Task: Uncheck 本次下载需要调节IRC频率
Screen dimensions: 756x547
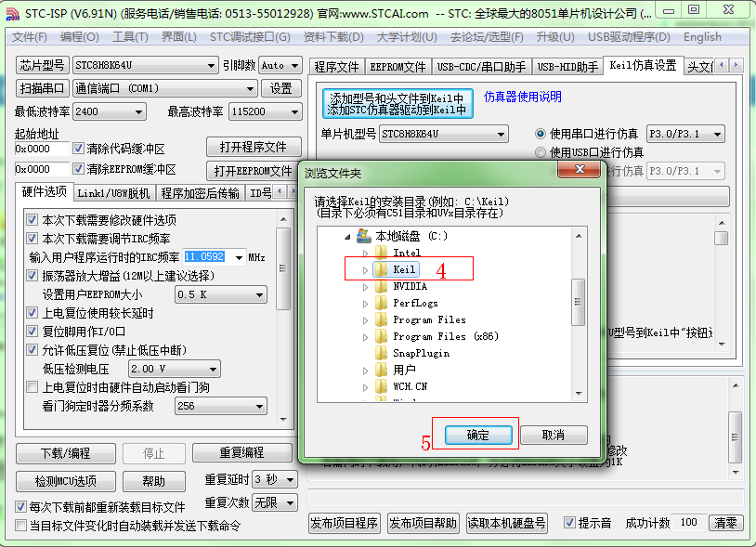Action: pos(33,239)
